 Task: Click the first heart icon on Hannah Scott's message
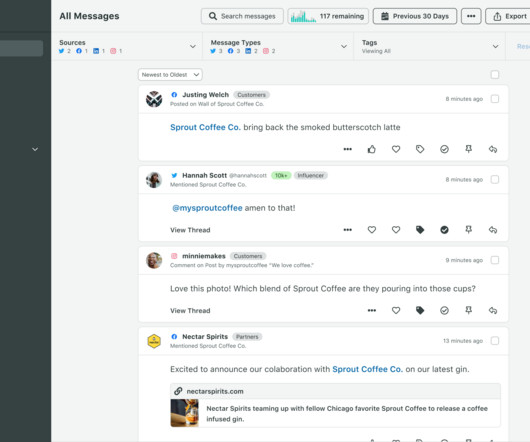tap(371, 230)
